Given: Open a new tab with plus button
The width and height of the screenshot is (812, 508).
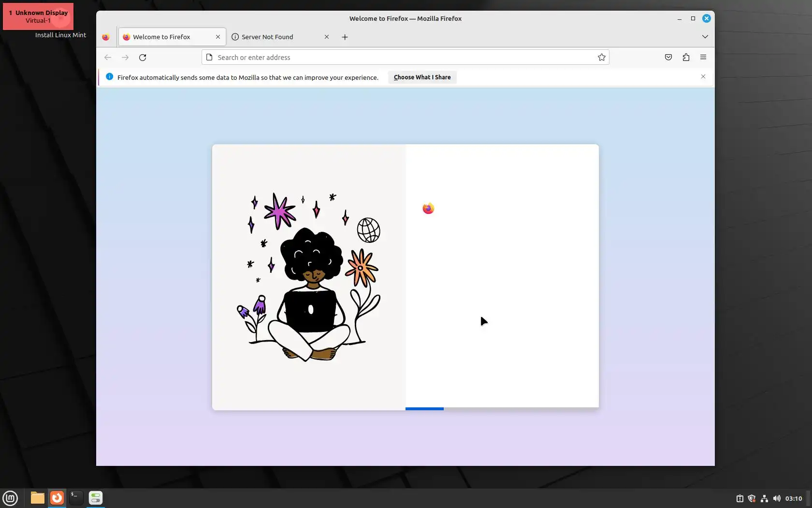Looking at the screenshot, I should 345,37.
